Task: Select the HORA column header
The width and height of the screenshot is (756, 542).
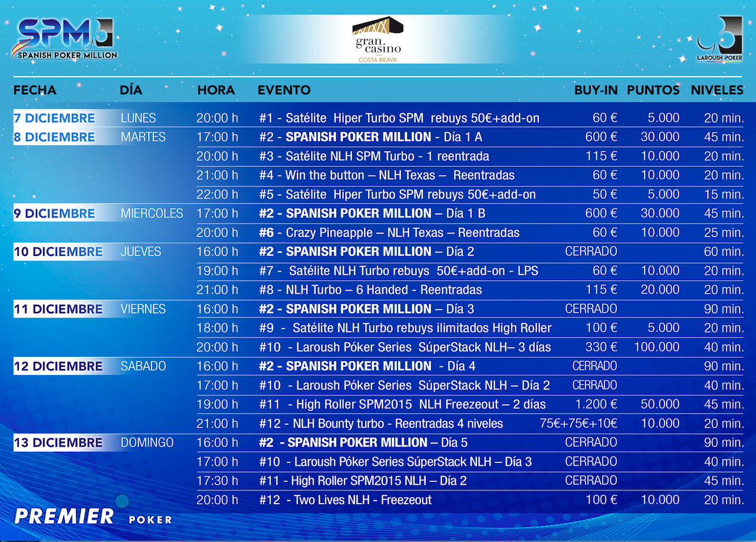Action: point(216,90)
